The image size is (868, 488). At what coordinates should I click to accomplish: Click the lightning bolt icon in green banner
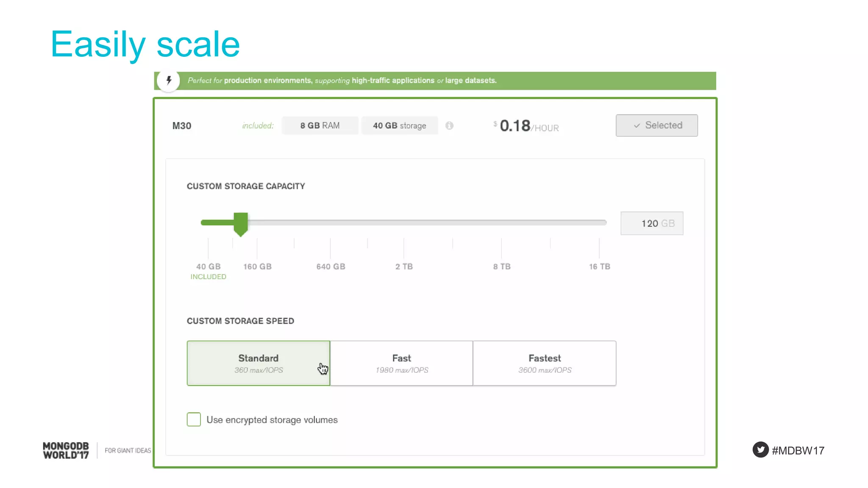point(169,80)
